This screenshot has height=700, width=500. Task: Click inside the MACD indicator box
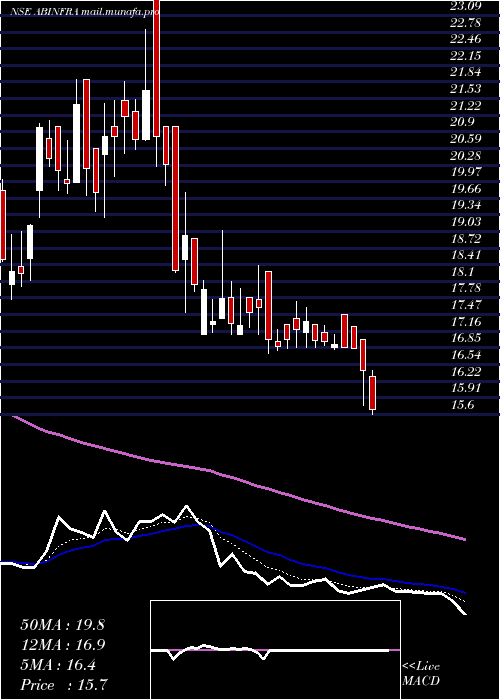[x=275, y=650]
